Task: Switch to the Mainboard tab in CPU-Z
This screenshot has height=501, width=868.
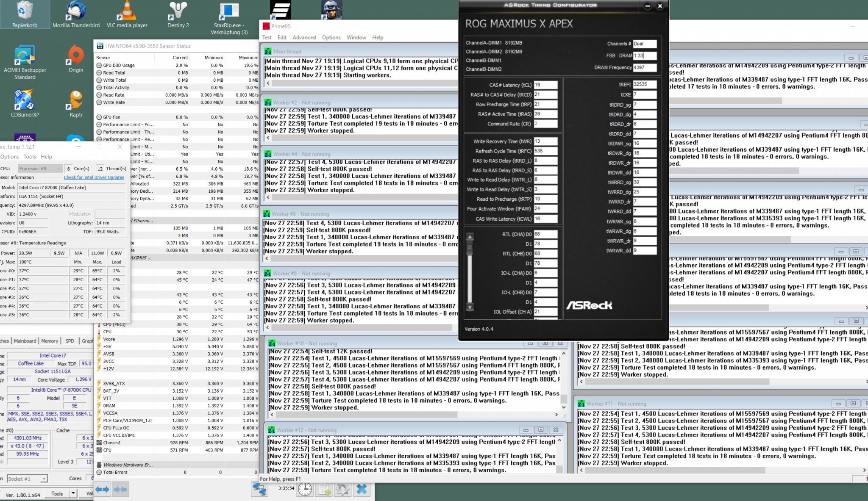Action: [x=25, y=341]
